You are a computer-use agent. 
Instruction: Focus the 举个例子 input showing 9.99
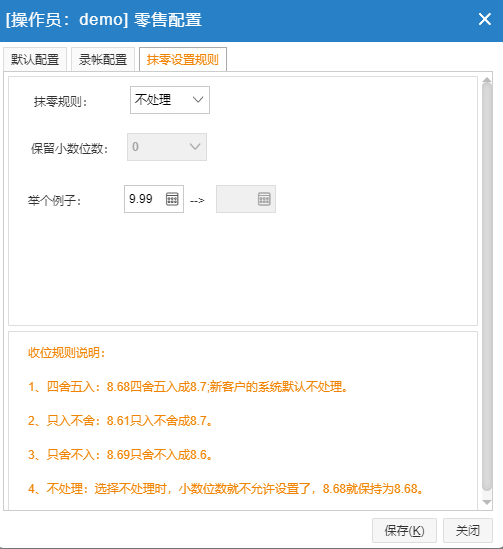click(x=154, y=199)
